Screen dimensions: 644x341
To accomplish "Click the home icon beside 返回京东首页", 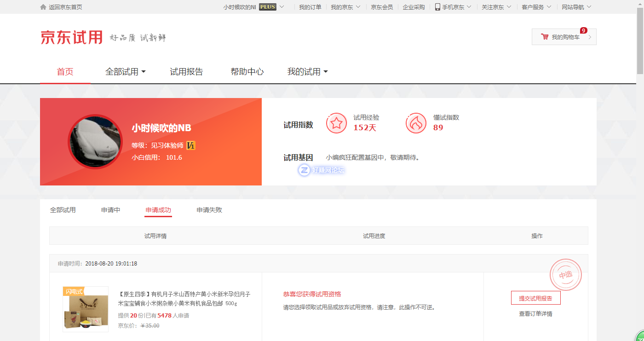I will tap(43, 7).
